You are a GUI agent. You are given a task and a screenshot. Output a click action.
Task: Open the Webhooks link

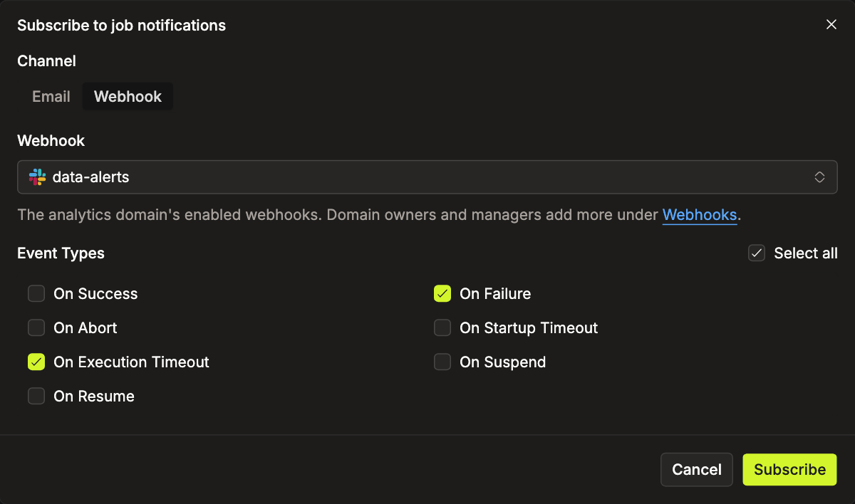[x=700, y=214]
